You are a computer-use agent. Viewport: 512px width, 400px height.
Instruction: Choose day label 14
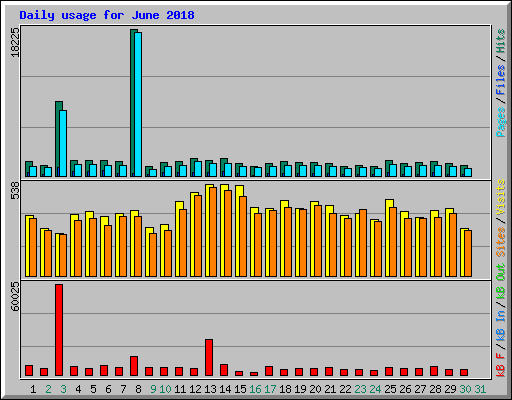click(x=225, y=389)
